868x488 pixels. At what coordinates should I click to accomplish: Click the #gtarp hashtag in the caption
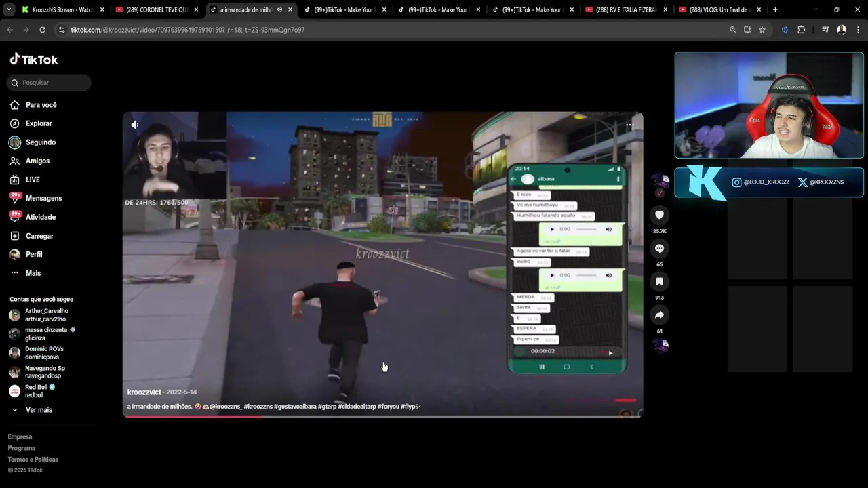pos(328,407)
